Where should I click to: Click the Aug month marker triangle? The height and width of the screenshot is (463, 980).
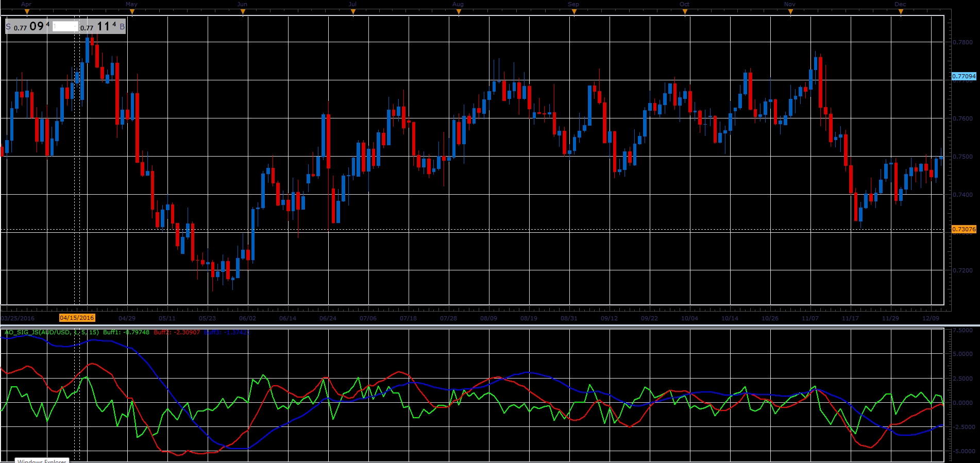pos(459,12)
